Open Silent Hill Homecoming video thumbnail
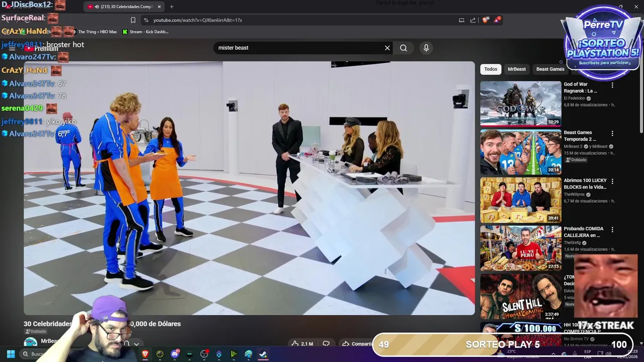 (520, 296)
